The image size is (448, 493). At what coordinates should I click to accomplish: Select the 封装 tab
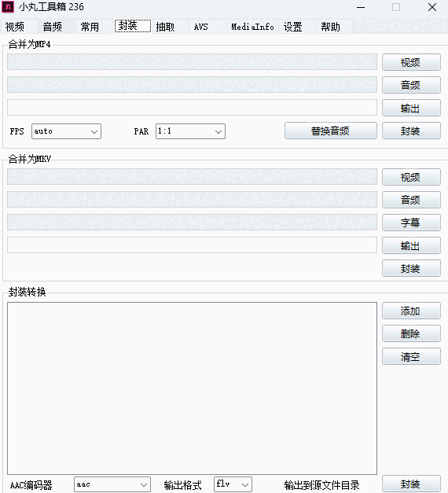133,26
